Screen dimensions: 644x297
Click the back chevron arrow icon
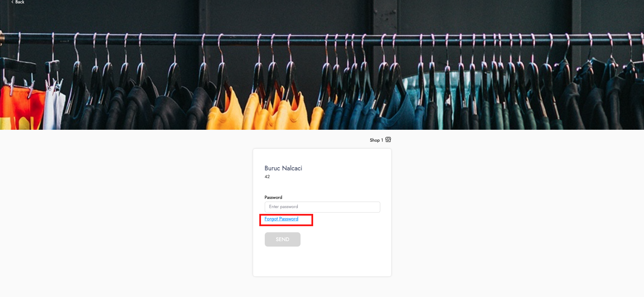(12, 2)
